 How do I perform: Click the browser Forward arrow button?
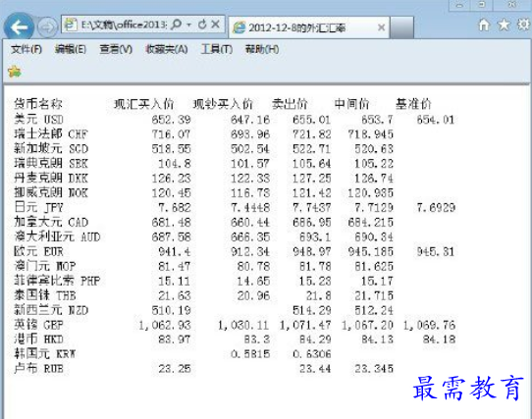click(x=47, y=27)
